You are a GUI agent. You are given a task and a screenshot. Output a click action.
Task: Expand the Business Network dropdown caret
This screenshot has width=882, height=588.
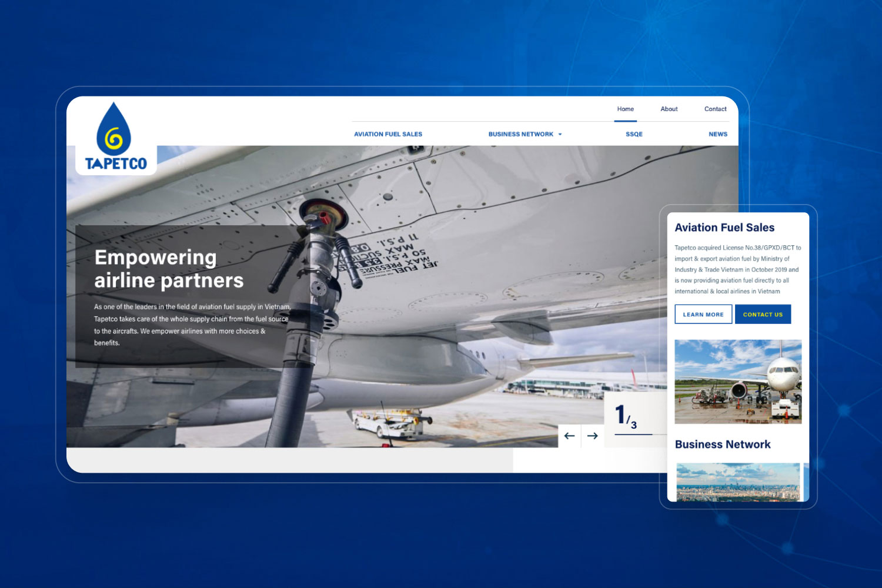[560, 135]
